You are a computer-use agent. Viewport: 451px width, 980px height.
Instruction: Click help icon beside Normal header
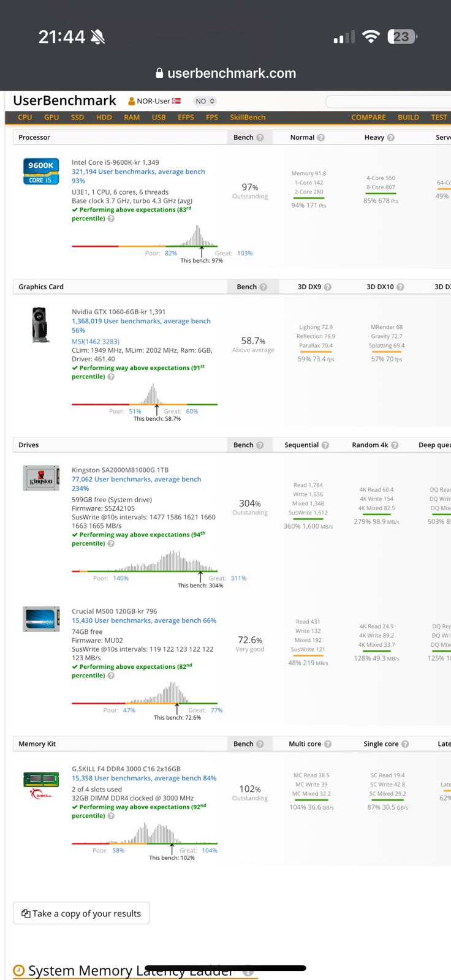click(x=321, y=137)
